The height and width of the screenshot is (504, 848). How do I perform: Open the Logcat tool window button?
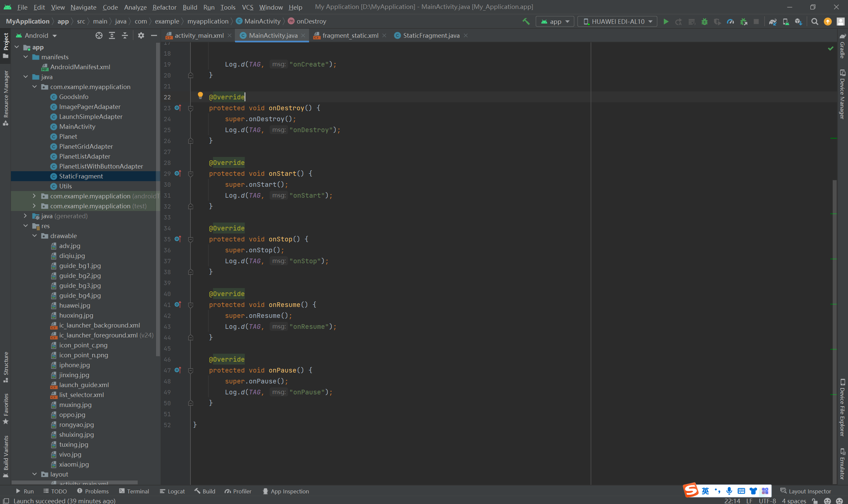point(172,491)
